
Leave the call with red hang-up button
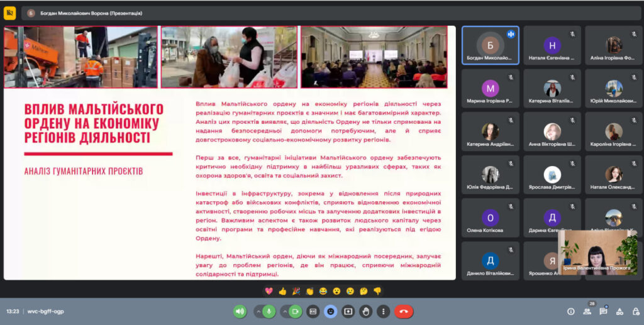[404, 311]
